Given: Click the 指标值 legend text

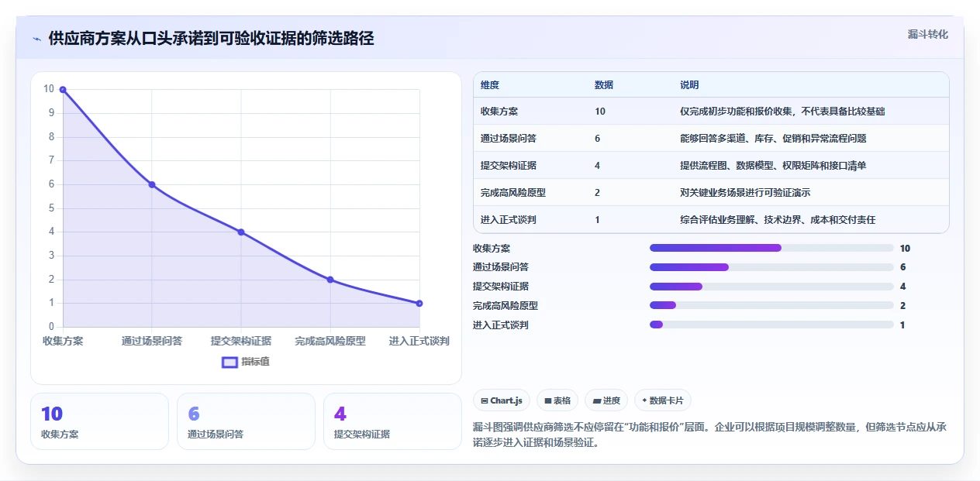Looking at the screenshot, I should click(255, 362).
